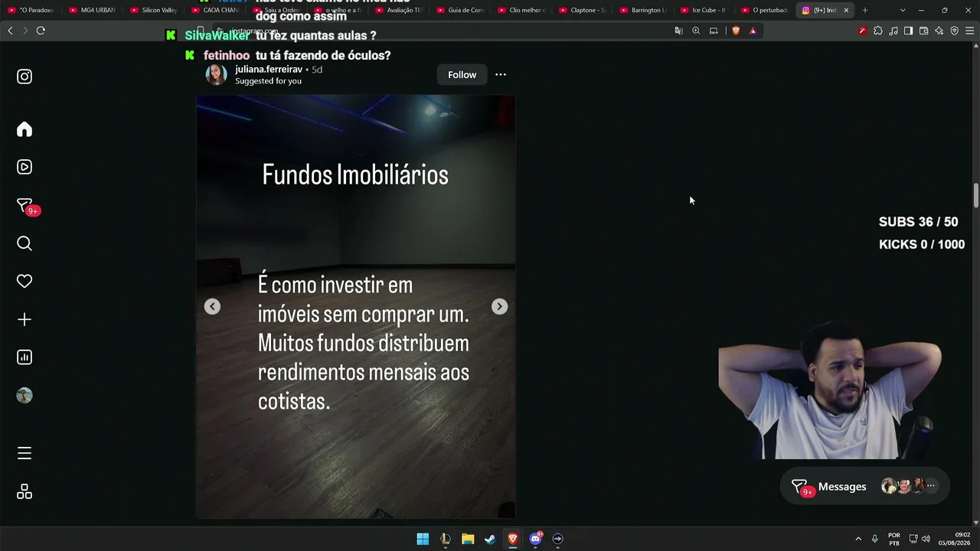Open juliana.ferreirav's profile link
980x551 pixels.
(269, 69)
